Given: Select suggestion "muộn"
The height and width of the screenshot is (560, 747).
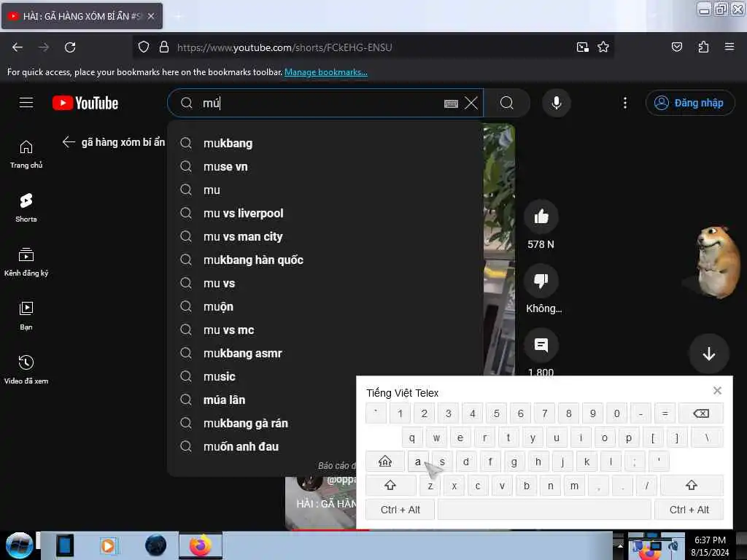Looking at the screenshot, I should 325,307.
